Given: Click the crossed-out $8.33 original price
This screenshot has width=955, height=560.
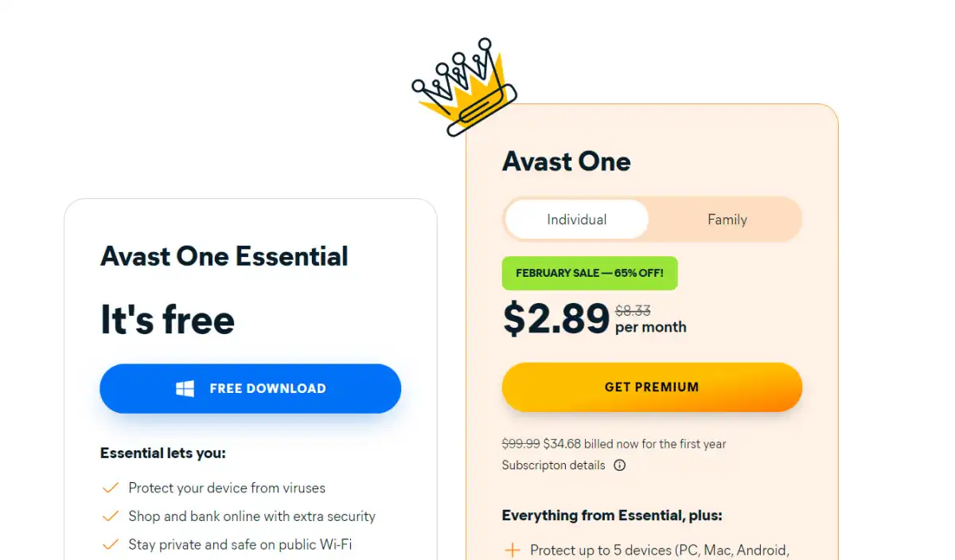Looking at the screenshot, I should [633, 311].
